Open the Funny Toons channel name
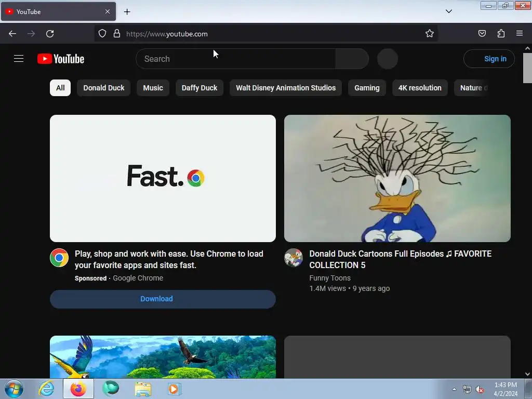 point(330,278)
